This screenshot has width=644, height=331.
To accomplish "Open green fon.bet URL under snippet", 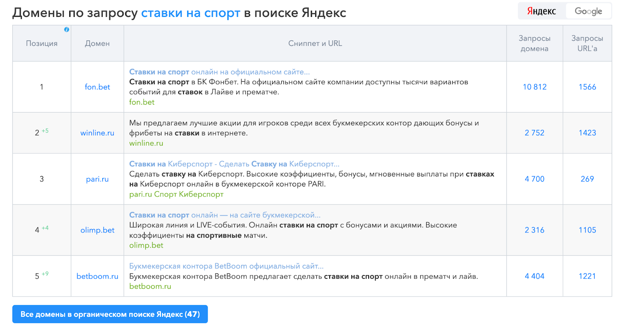I will [142, 102].
